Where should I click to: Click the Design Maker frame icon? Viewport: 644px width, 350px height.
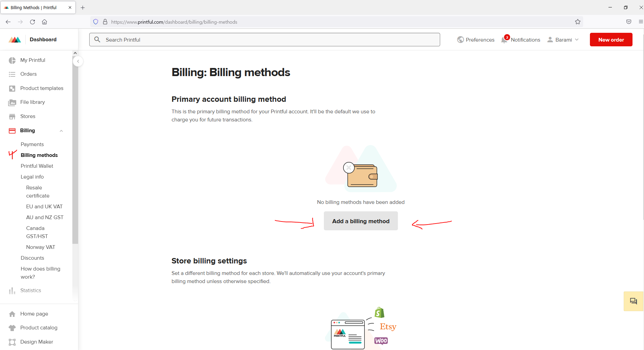(12, 342)
